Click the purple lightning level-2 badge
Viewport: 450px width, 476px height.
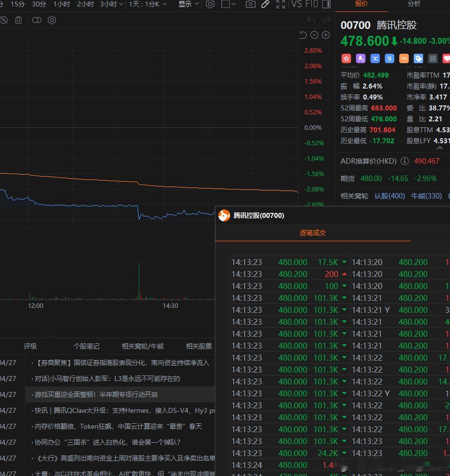click(x=360, y=59)
